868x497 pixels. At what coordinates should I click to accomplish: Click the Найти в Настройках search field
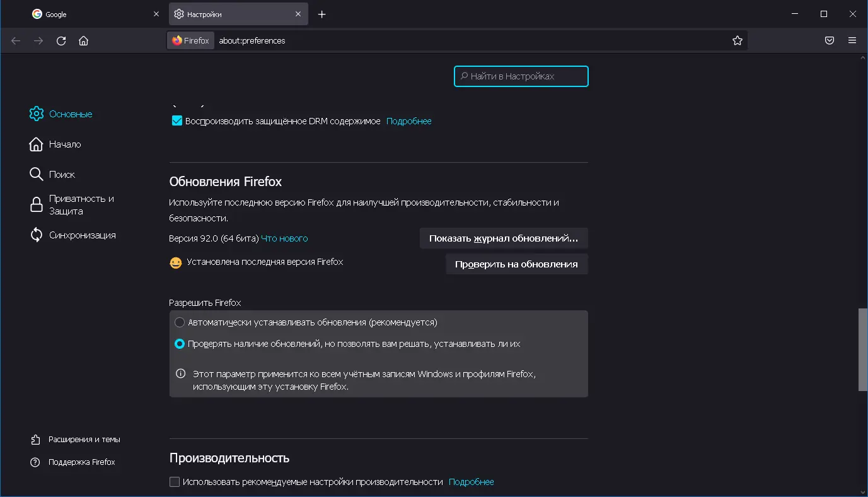click(521, 76)
